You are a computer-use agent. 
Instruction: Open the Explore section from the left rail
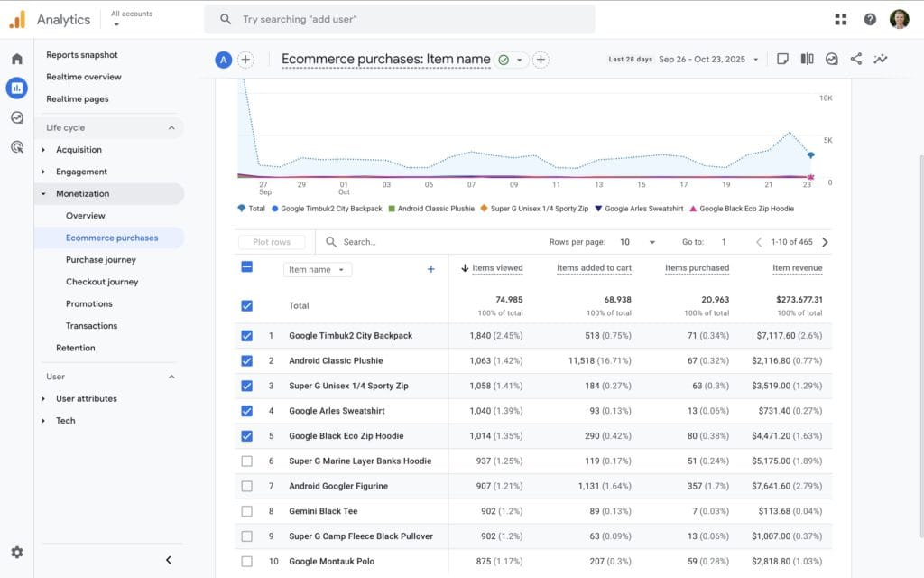(x=15, y=117)
